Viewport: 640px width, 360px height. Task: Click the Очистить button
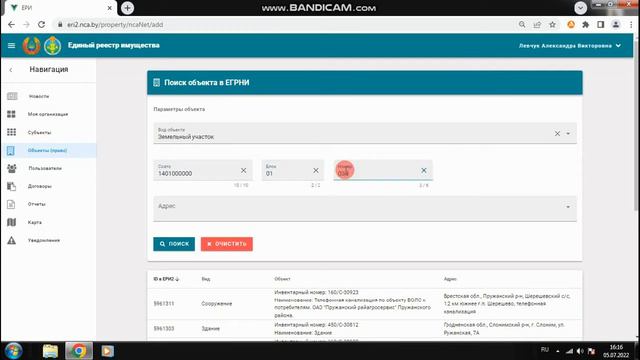pos(227,244)
